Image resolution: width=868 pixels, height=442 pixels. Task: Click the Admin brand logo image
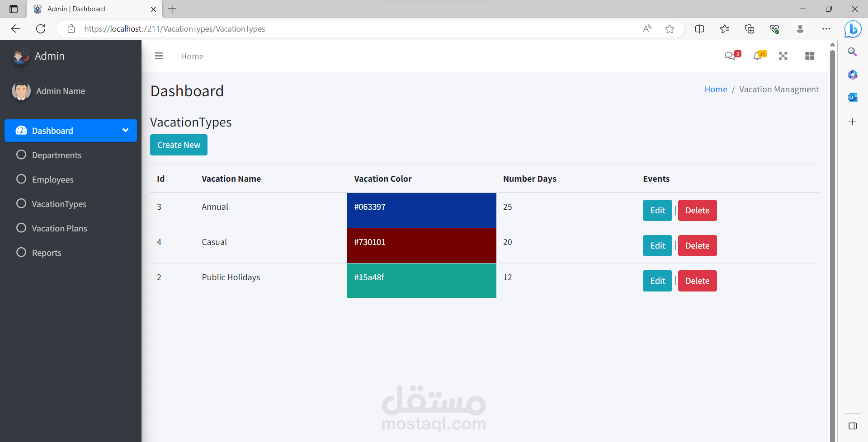pos(20,56)
